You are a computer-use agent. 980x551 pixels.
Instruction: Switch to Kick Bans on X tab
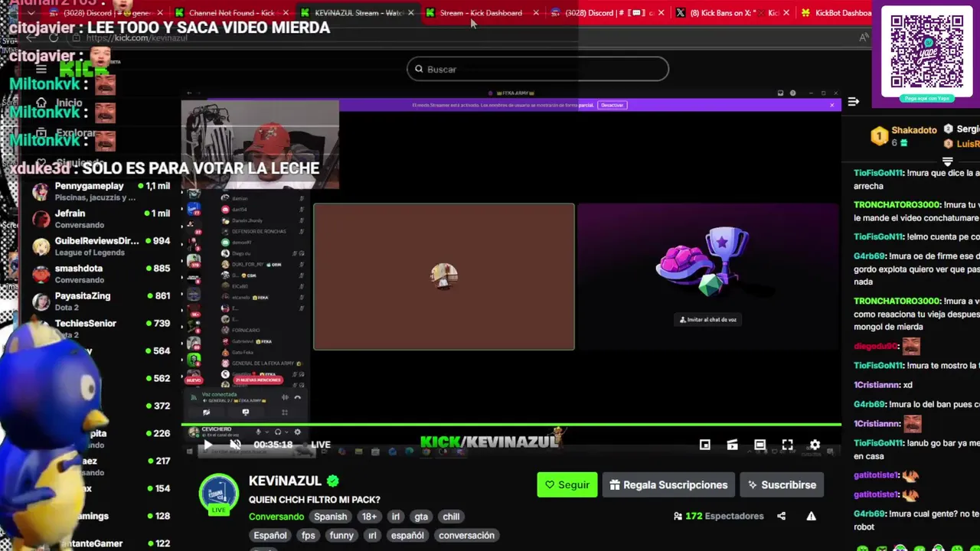pyautogui.click(x=733, y=13)
